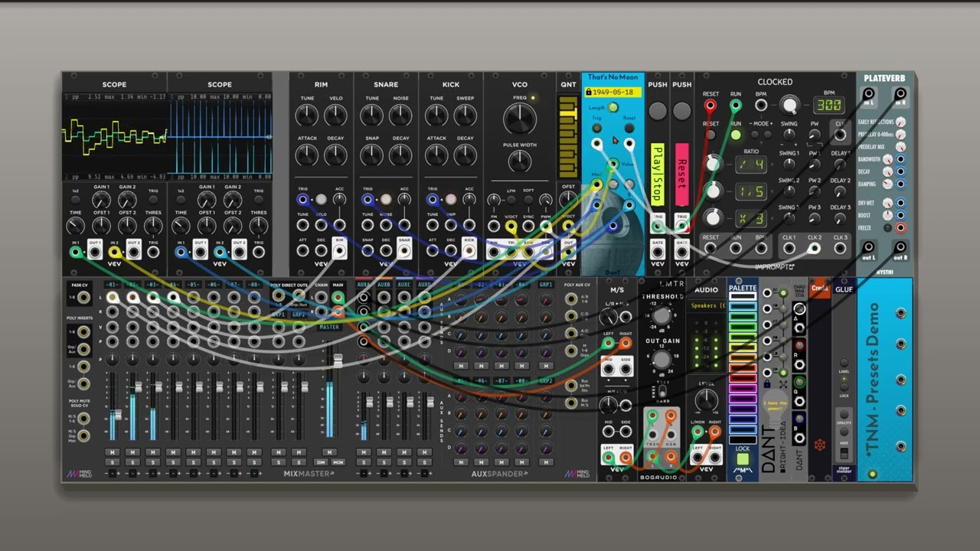Open the Audio Speakers device selector
980x551 pixels.
tap(707, 305)
